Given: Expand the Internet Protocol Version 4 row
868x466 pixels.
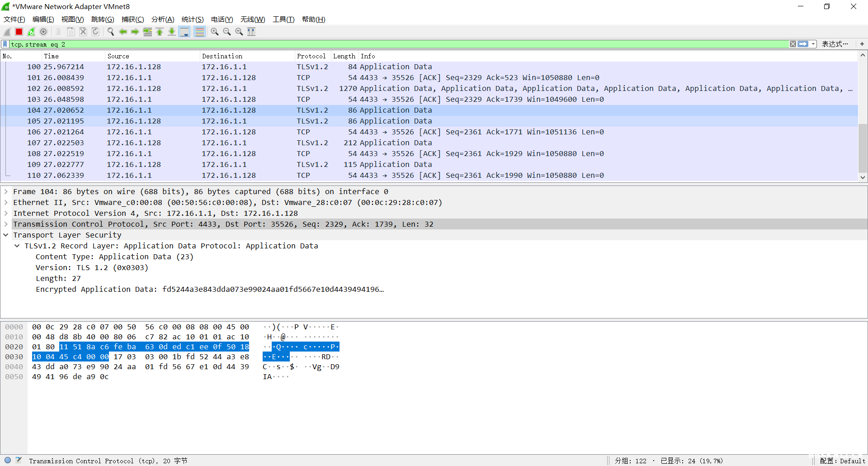Looking at the screenshot, I should 6,214.
